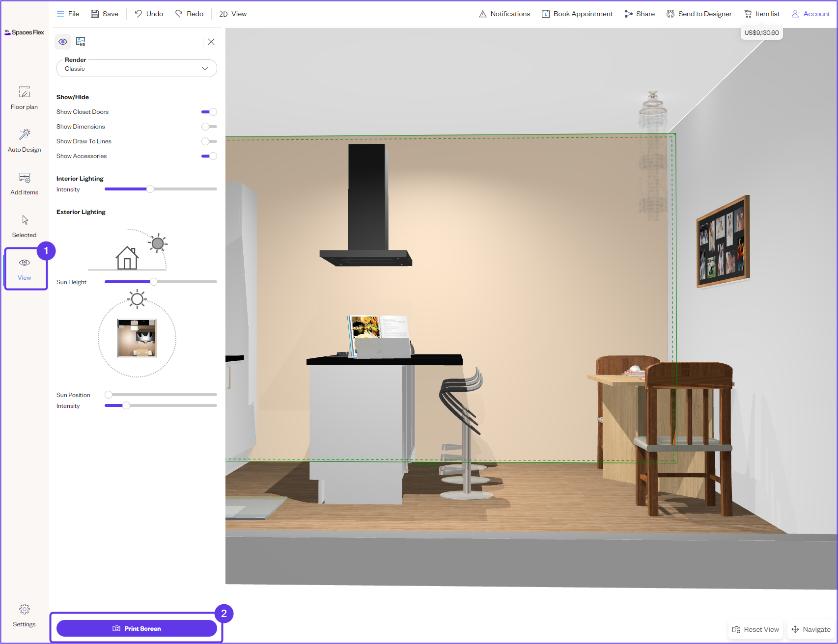Enable Show Dimensions switch
This screenshot has width=838, height=644.
click(209, 127)
